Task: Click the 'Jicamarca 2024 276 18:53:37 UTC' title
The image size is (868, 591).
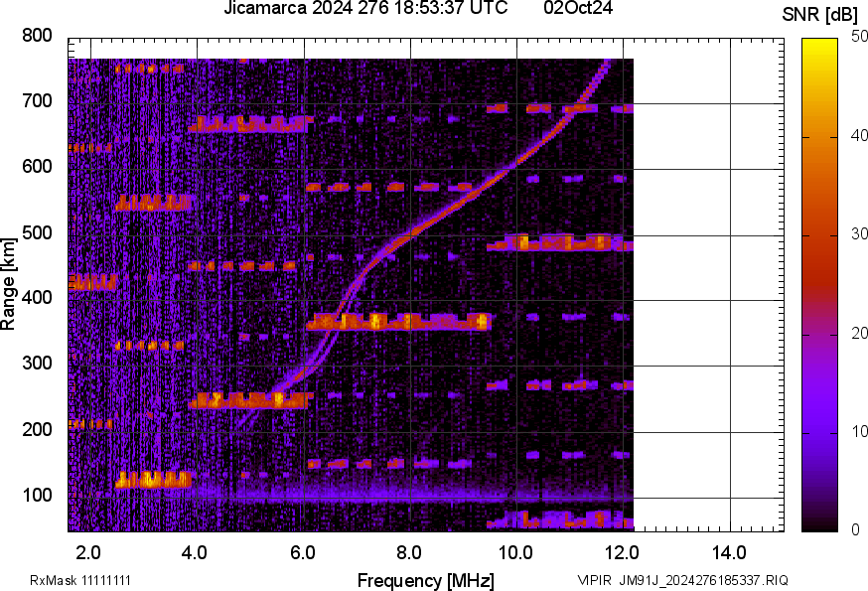Action: (365, 8)
